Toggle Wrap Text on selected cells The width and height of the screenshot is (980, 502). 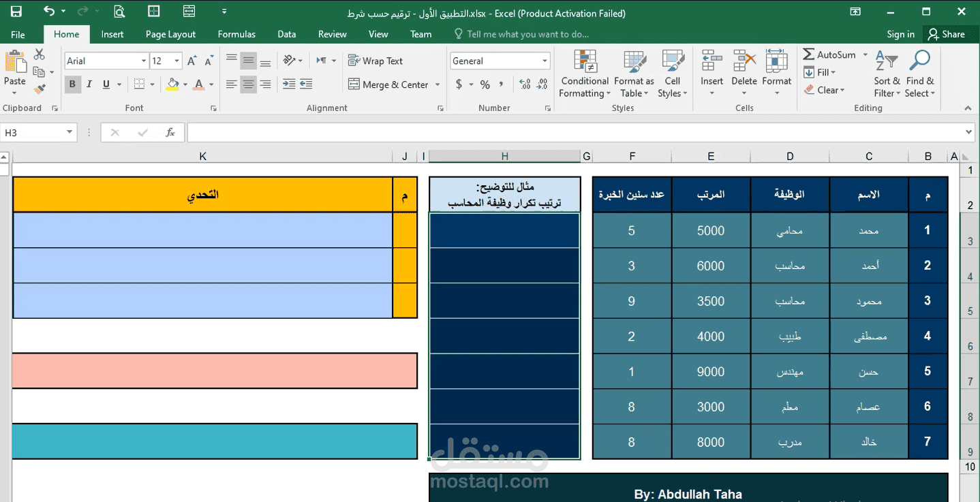click(376, 61)
